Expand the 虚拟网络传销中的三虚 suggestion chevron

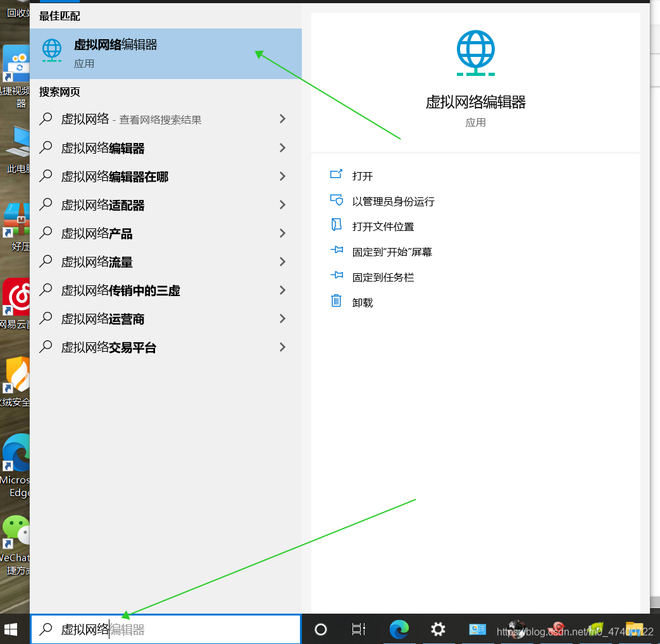click(282, 290)
